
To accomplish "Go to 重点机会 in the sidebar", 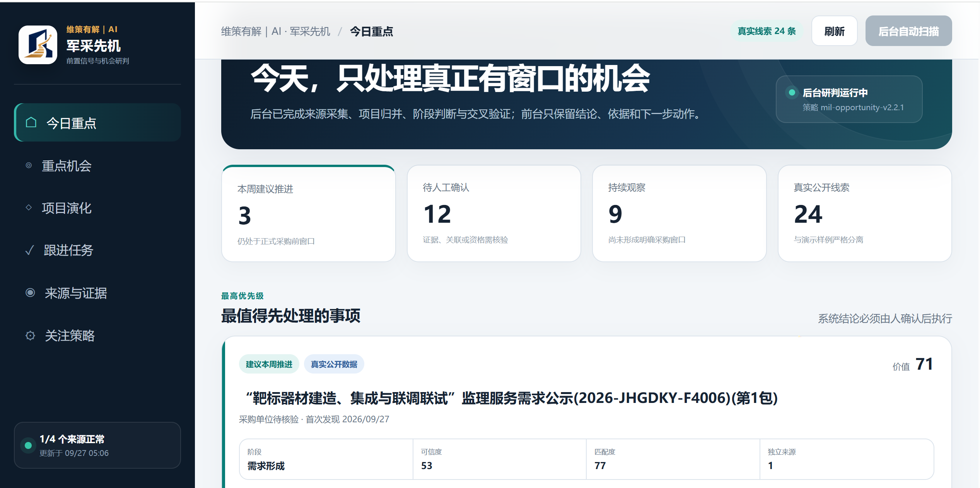I will tap(97, 166).
